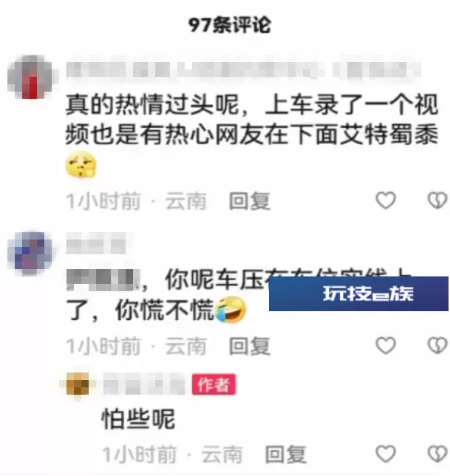
Task: Open second commenter's blurred username
Action: click(x=96, y=243)
